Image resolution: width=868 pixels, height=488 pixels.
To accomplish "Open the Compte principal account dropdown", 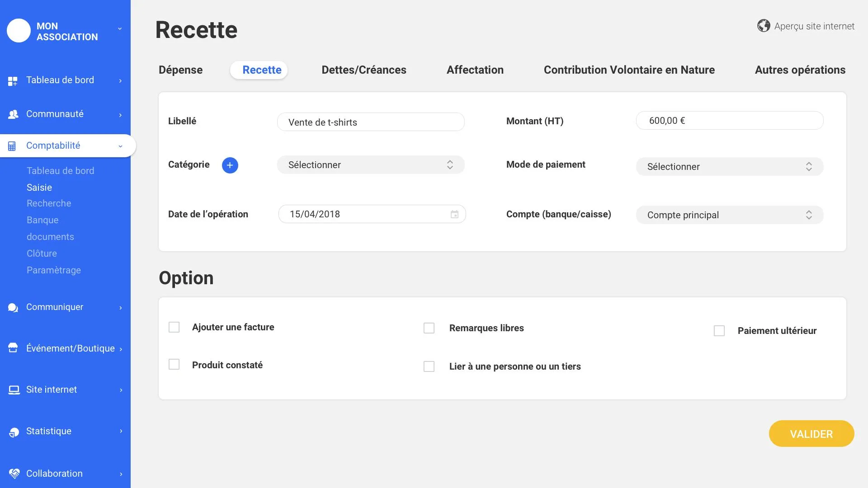I will pyautogui.click(x=730, y=215).
